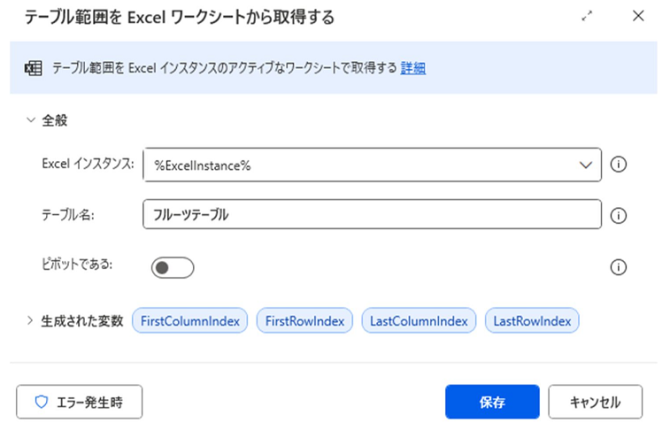Open the エラー発生時 settings

[79, 402]
